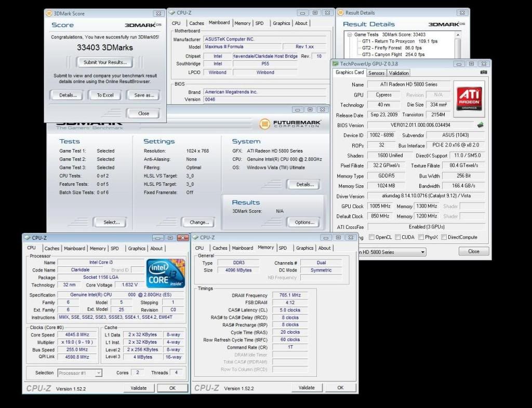This screenshot has height=408, width=532.
Task: Click the 3DMark Score window title icon
Action: click(x=49, y=13)
